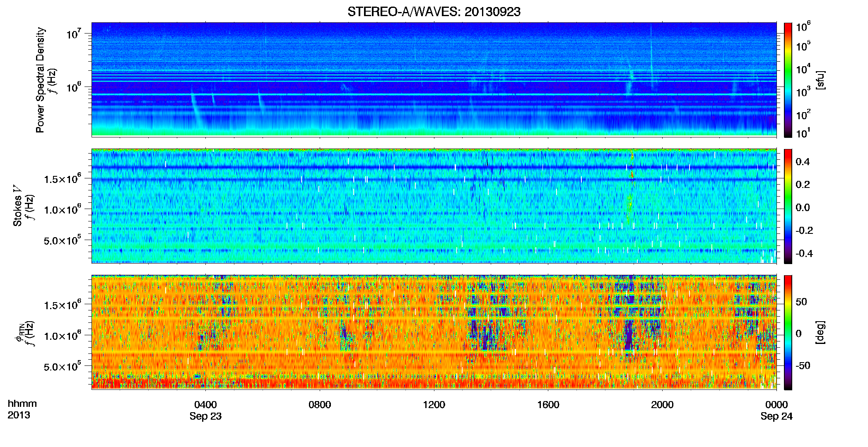868x447 pixels.
Task: Click the "2000" time axis label
Action: (662, 404)
